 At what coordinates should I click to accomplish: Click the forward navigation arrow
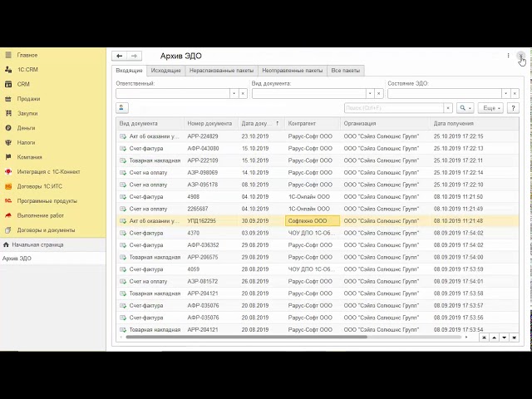point(134,56)
